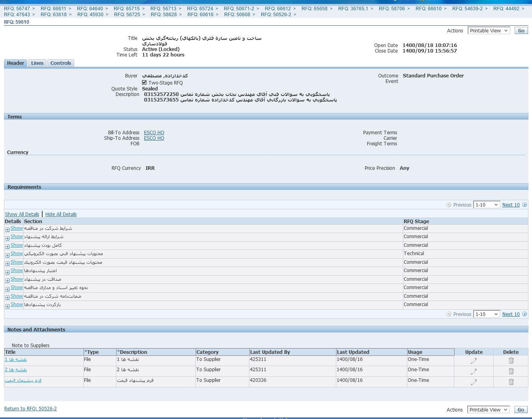This screenshot has height=419, width=532.
Task: Click the Standard Purchase Order outcome text
Action: (x=433, y=75)
